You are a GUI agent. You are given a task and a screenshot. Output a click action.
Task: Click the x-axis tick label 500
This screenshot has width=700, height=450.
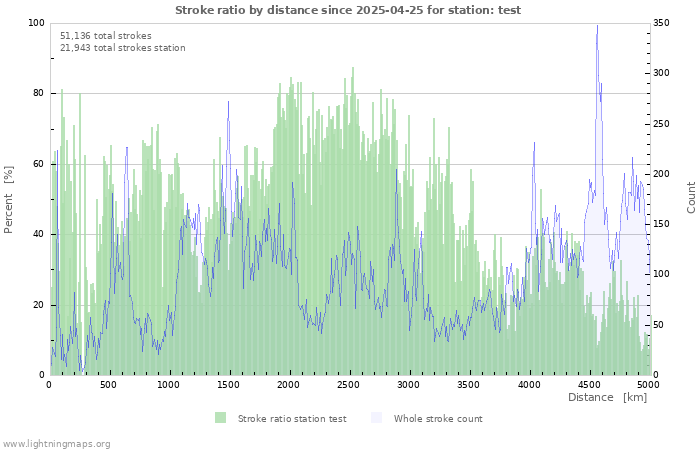point(109,385)
